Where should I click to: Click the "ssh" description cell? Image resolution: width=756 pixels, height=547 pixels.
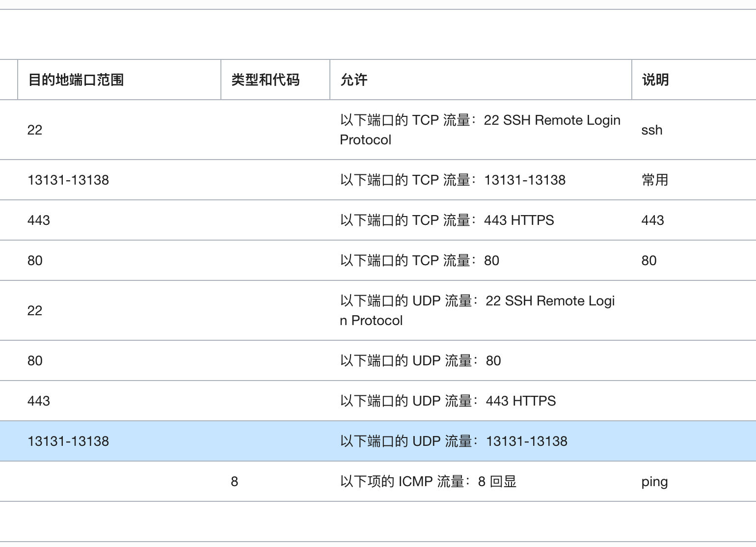tap(651, 130)
